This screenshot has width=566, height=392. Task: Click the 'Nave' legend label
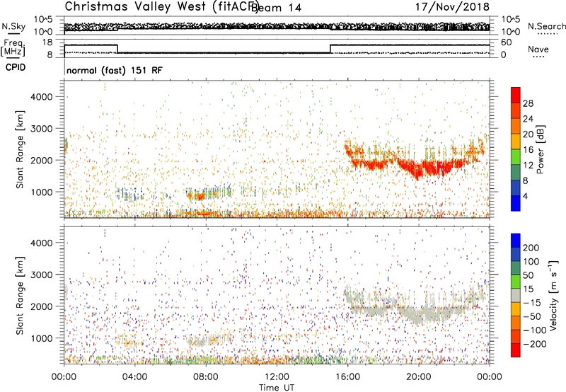pos(538,49)
